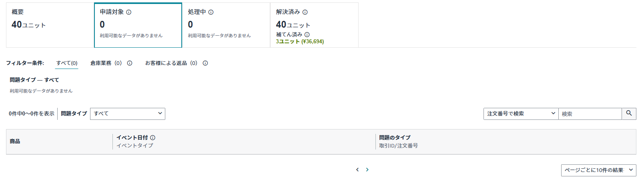
Task: Filter by すべて(0)
Action: (67, 63)
